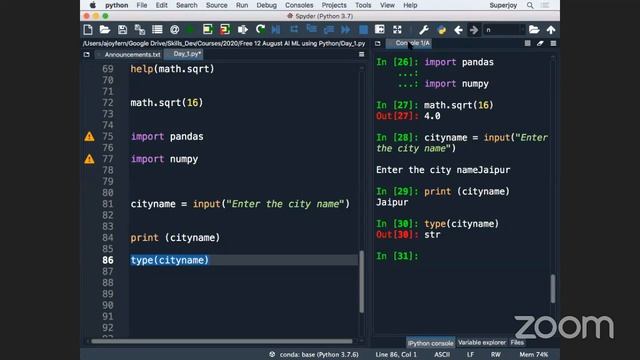Continue debug execution icon
Image resolution: width=640 pixels, height=360 pixels.
point(346,30)
